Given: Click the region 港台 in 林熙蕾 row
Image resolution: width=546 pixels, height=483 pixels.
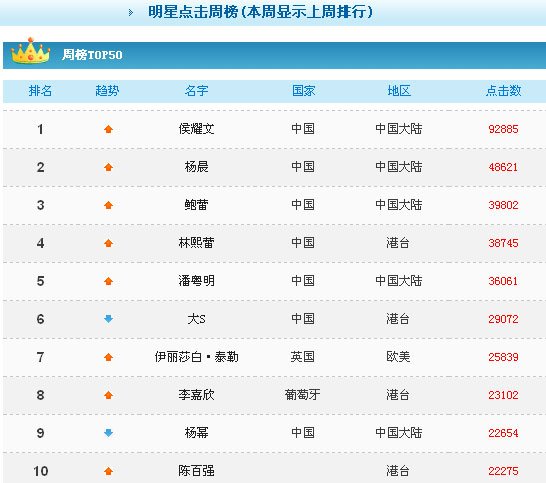Looking at the screenshot, I should click(398, 243).
